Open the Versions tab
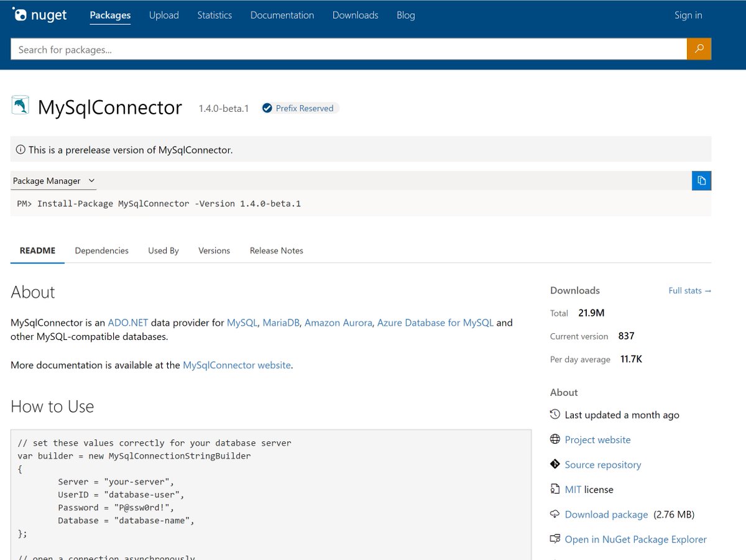 pyautogui.click(x=214, y=250)
